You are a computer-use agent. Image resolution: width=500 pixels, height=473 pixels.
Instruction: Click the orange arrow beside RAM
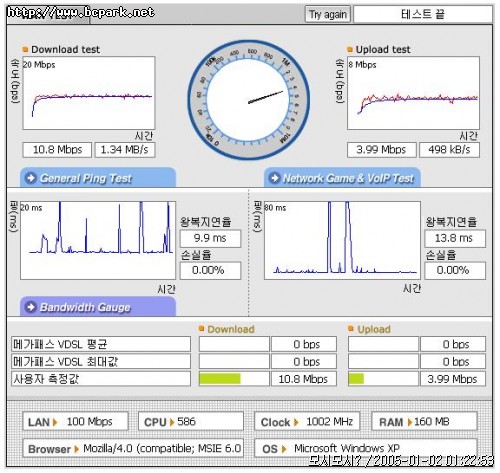pos(410,422)
